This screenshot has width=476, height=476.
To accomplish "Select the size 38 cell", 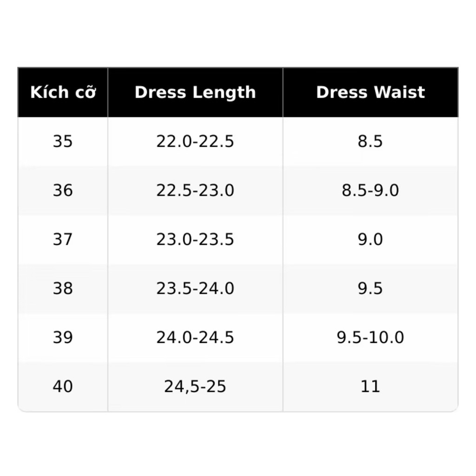I will (63, 289).
